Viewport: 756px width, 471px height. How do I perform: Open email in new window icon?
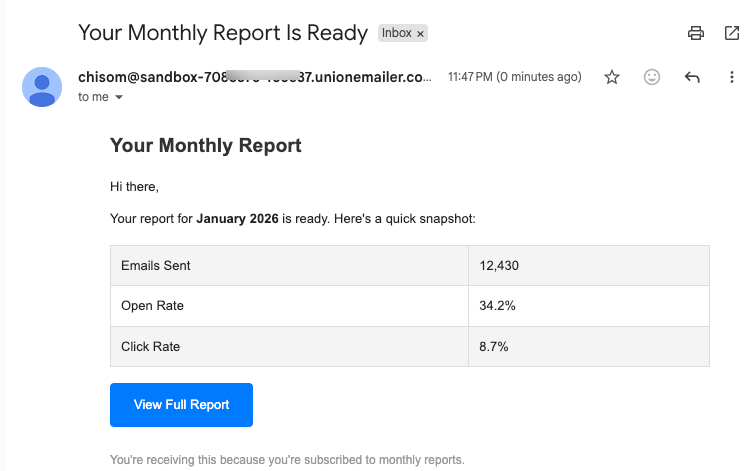coord(732,33)
